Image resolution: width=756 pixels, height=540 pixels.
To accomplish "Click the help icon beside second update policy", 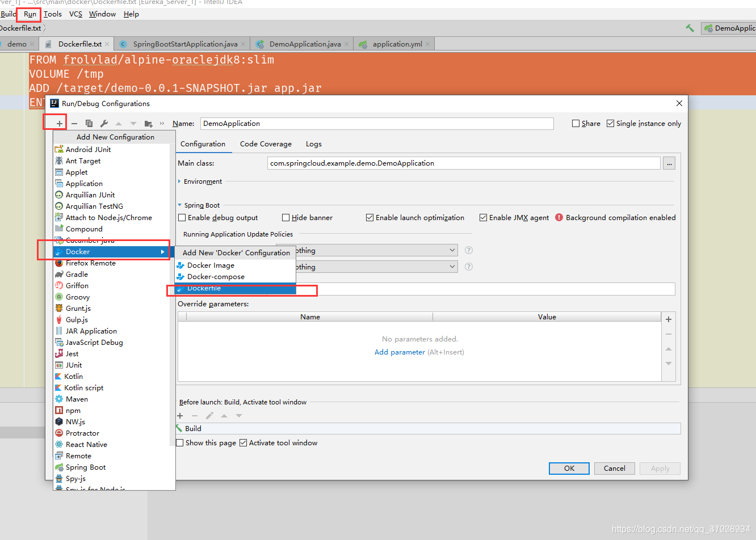I will pos(469,267).
